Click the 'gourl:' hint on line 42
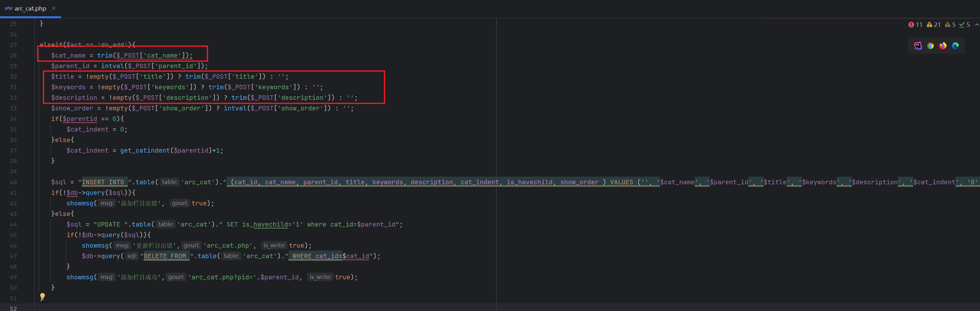 tap(180, 203)
